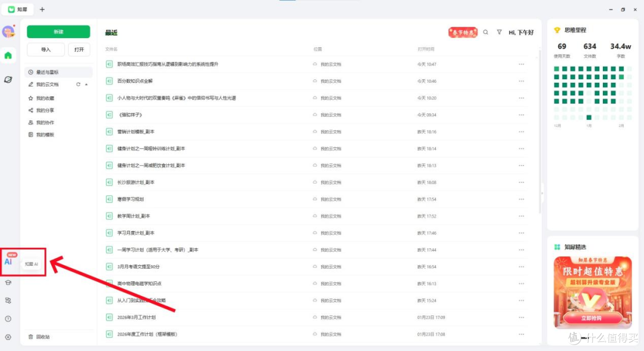Collapse the 我的云文档 tree with the caret

pos(86,84)
